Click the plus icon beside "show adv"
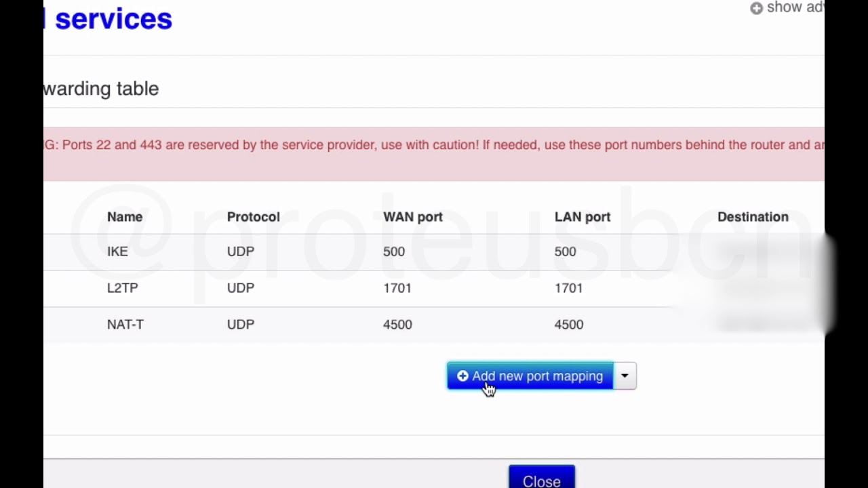 [x=756, y=8]
